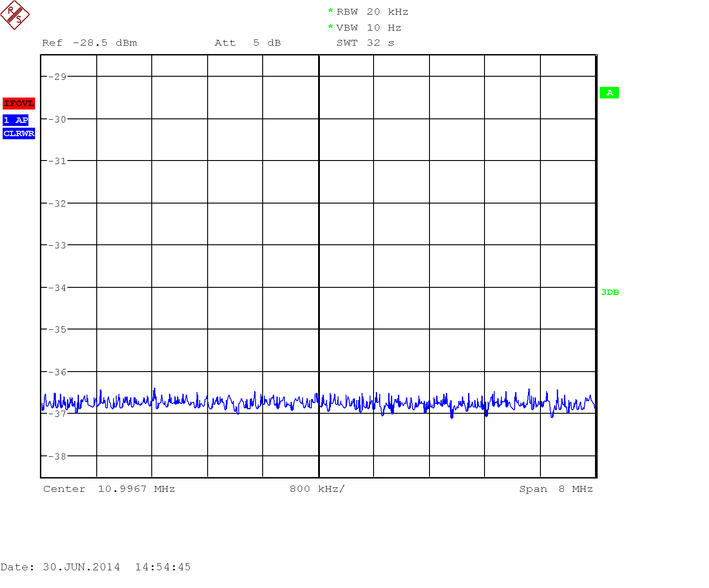709x588 pixels.
Task: Click the SWT 32 s sweep time
Action: [x=365, y=43]
